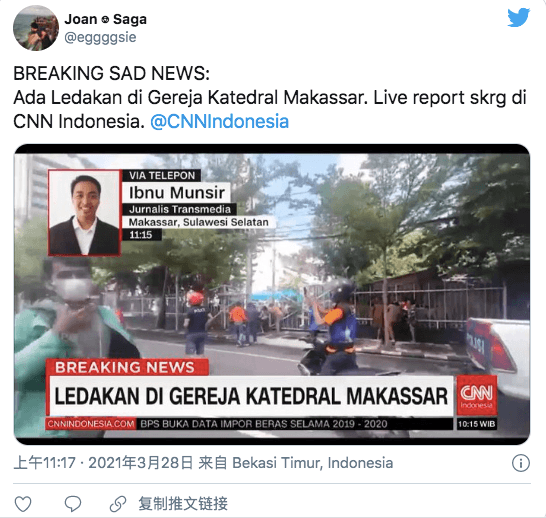The image size is (546, 518).
Task: Click the Joan Saga display name
Action: coord(106,19)
